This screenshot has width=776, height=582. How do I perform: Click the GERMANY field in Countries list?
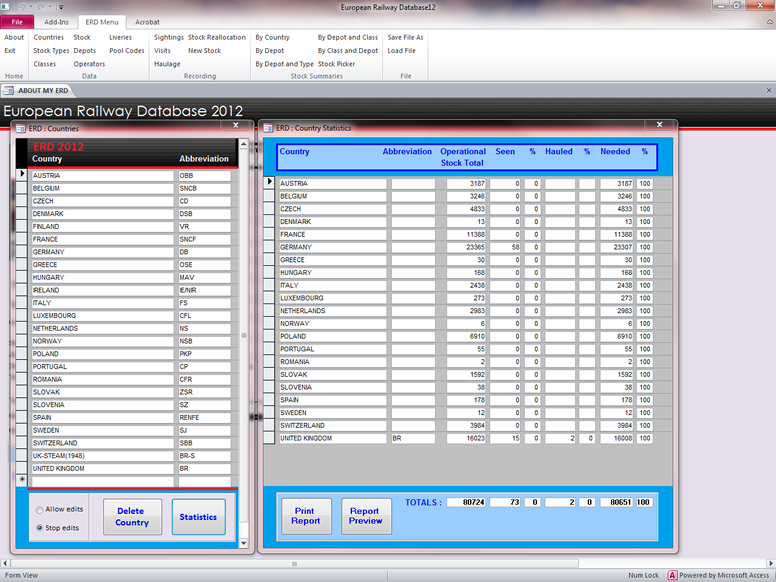click(x=102, y=252)
